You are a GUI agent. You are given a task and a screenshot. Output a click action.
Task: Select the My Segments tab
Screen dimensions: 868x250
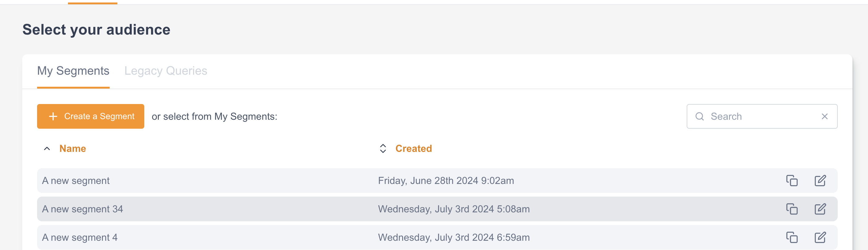click(73, 71)
